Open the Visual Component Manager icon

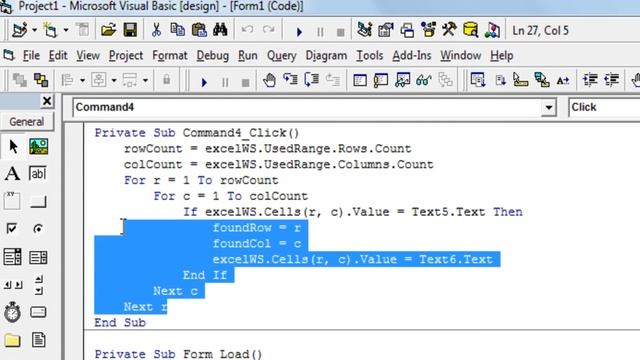[492, 30]
